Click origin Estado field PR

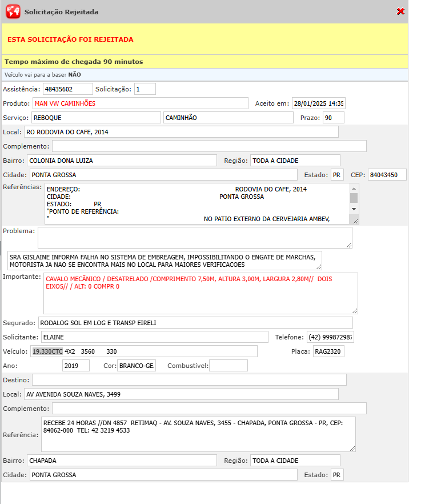337,174
